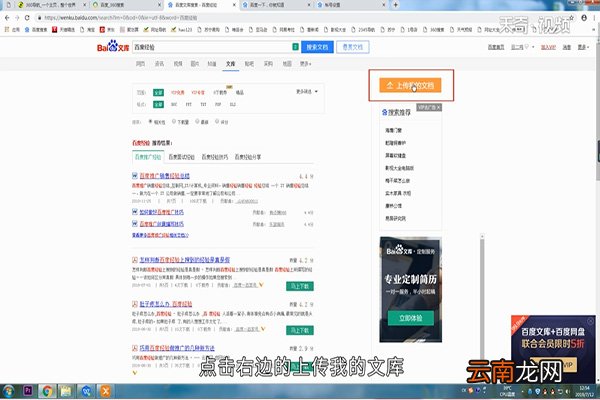Select the 评分 sort radio button

(x=217, y=121)
